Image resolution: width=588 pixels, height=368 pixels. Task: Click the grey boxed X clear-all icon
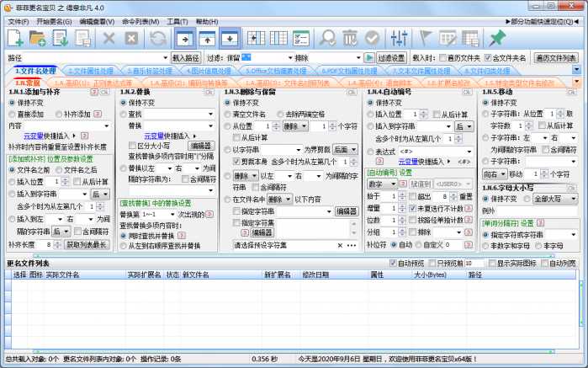(x=131, y=38)
